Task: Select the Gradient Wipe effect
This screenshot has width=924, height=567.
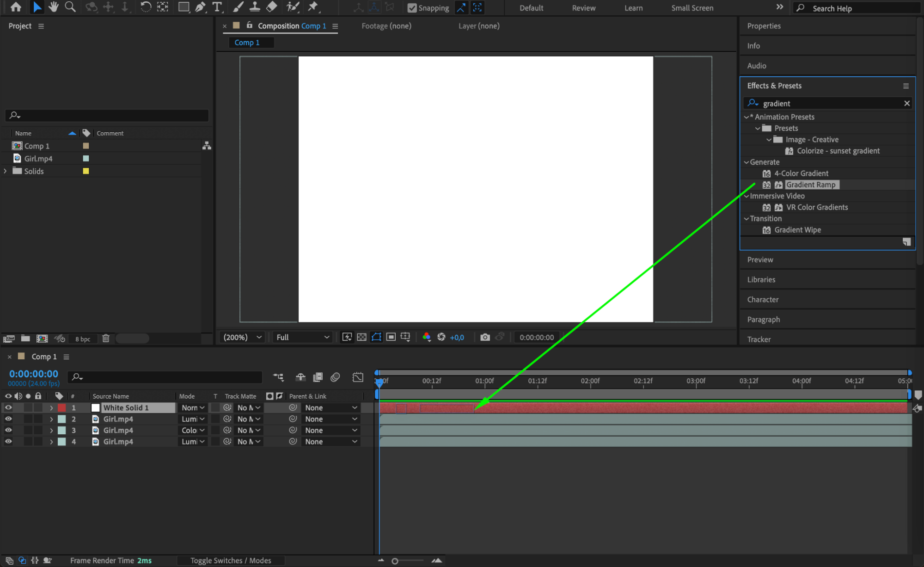Action: [x=797, y=230]
